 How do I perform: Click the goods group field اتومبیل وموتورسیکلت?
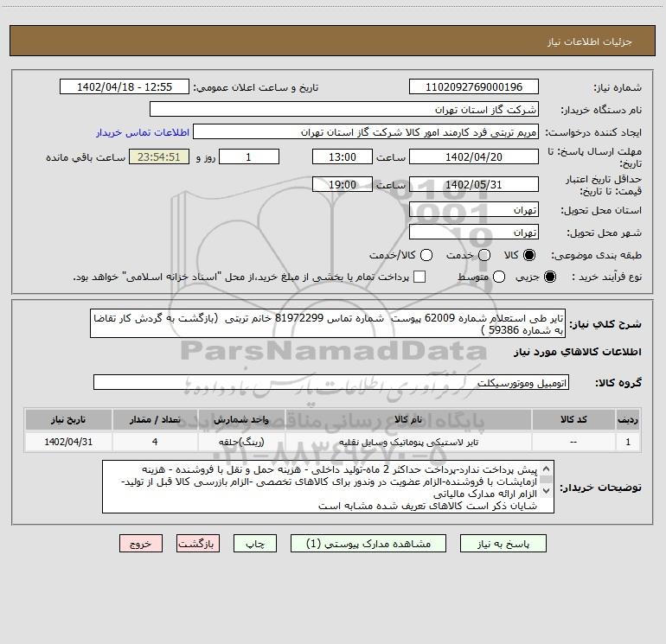coord(331,382)
